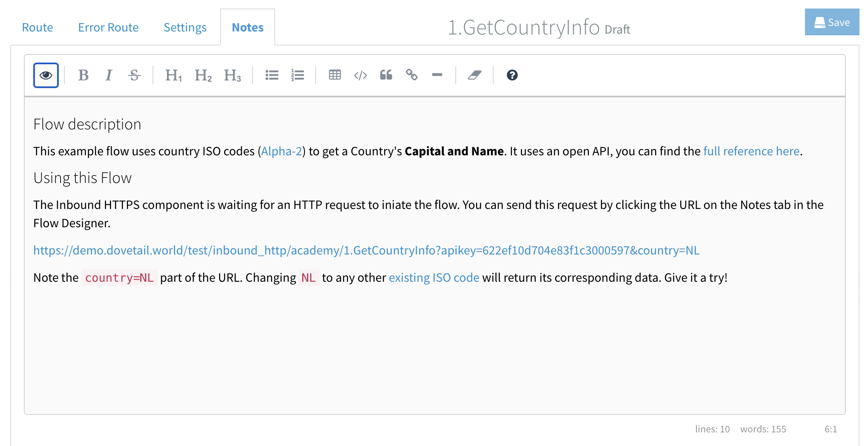
Task: Insert a numbered list
Action: coord(297,75)
